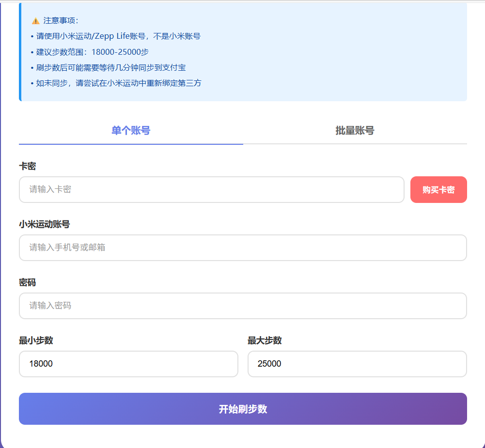Select the 请输入手机号或邮箱 account field
The height and width of the screenshot is (448, 485).
242,247
